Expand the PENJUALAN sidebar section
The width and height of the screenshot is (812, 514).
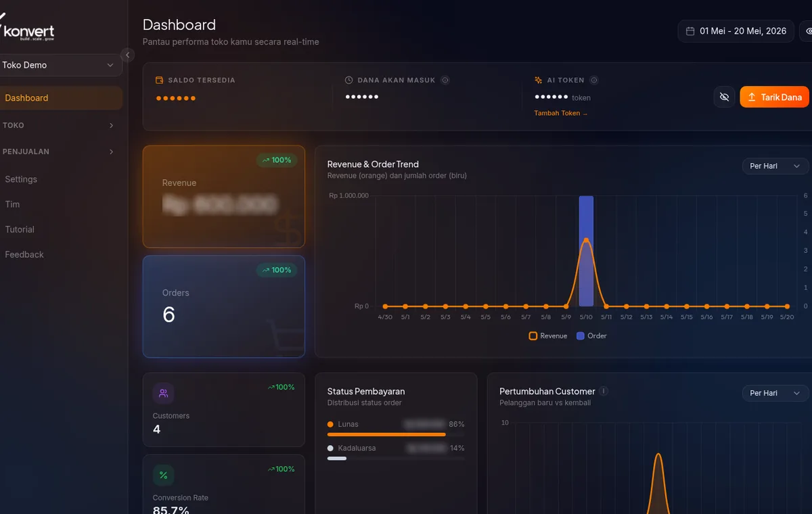[x=60, y=151]
